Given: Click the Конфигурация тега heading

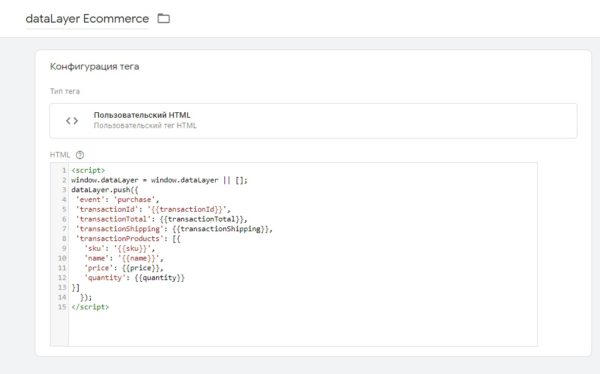Looking at the screenshot, I should tap(95, 66).
